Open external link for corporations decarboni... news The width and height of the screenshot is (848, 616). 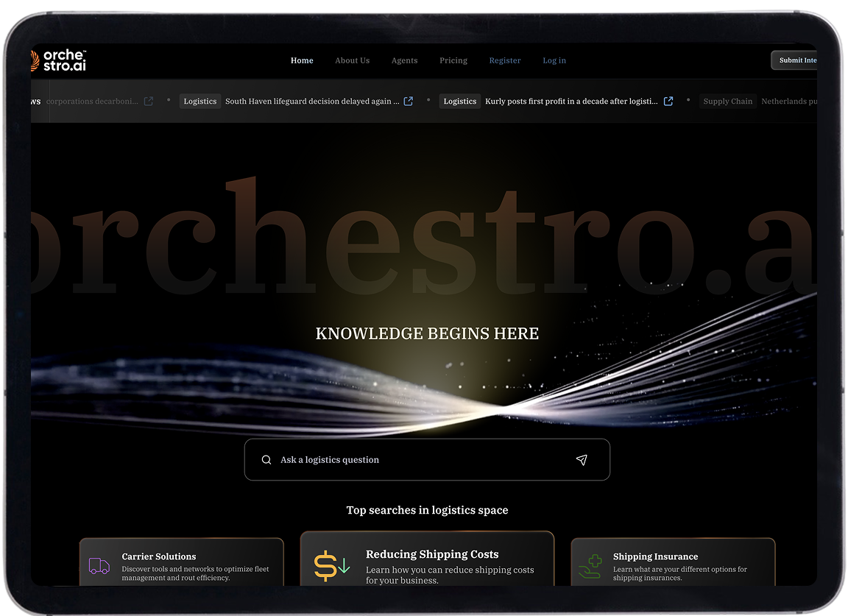149,101
